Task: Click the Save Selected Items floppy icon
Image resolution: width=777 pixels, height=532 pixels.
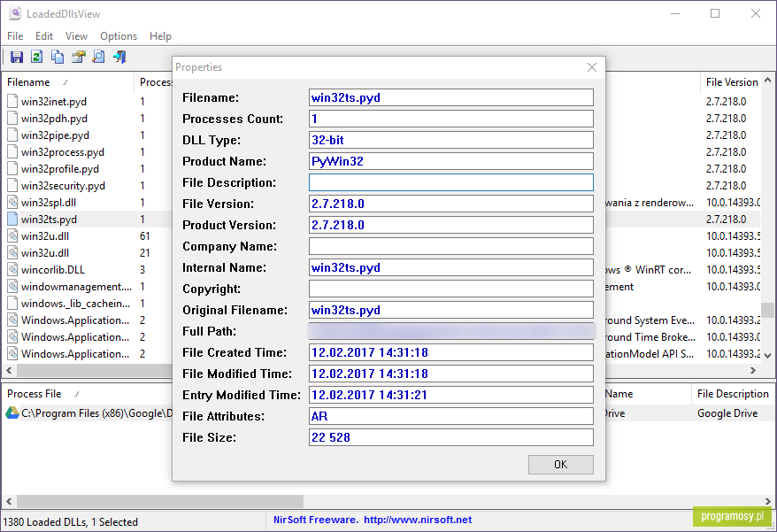Action: click(16, 57)
